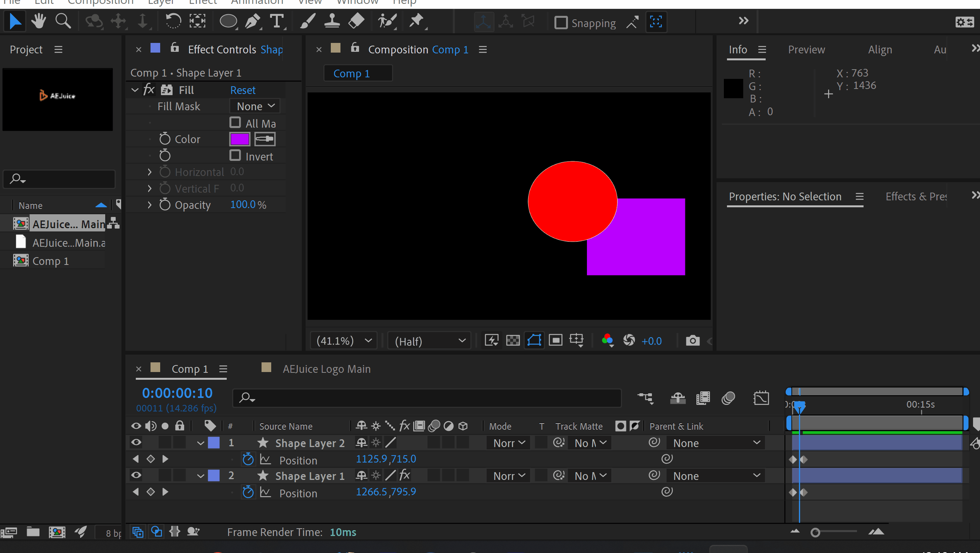Select the Puppet Pin tool
980x553 pixels.
click(417, 21)
